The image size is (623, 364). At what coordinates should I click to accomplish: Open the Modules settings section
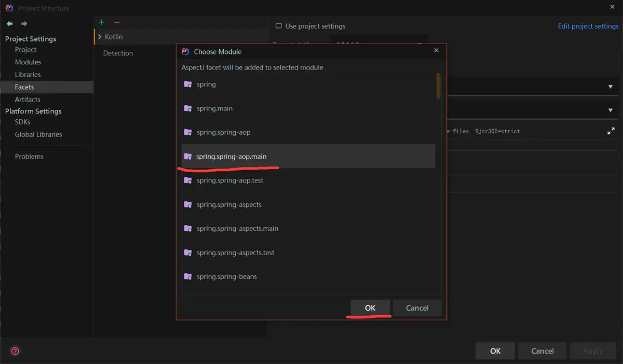28,62
